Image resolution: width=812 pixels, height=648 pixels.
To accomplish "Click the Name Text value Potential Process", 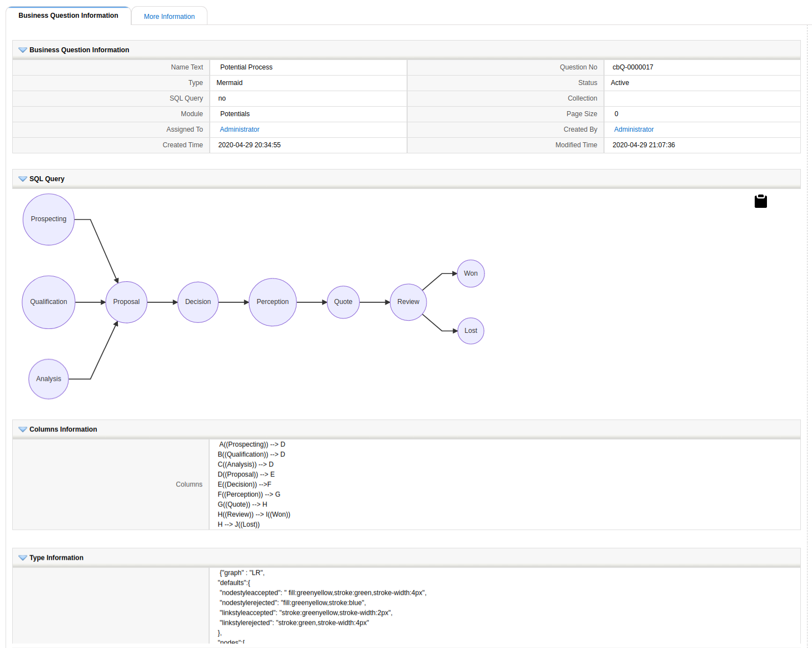I will 246,67.
